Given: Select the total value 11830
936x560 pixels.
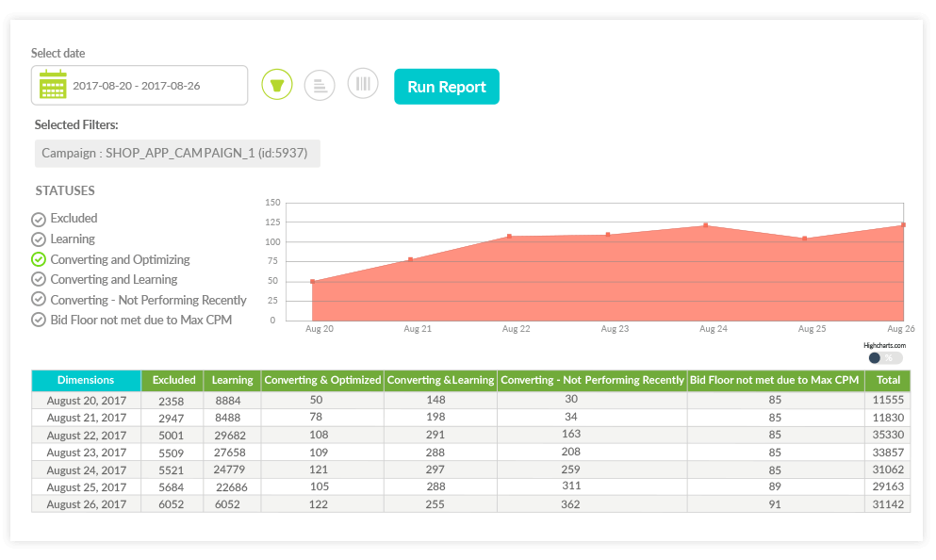Looking at the screenshot, I should 888,418.
